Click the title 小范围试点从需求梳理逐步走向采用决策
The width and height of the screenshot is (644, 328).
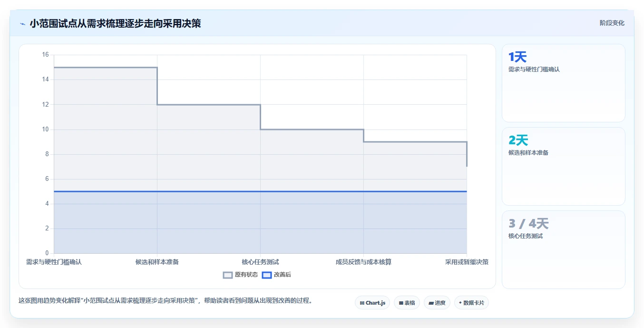[115, 23]
